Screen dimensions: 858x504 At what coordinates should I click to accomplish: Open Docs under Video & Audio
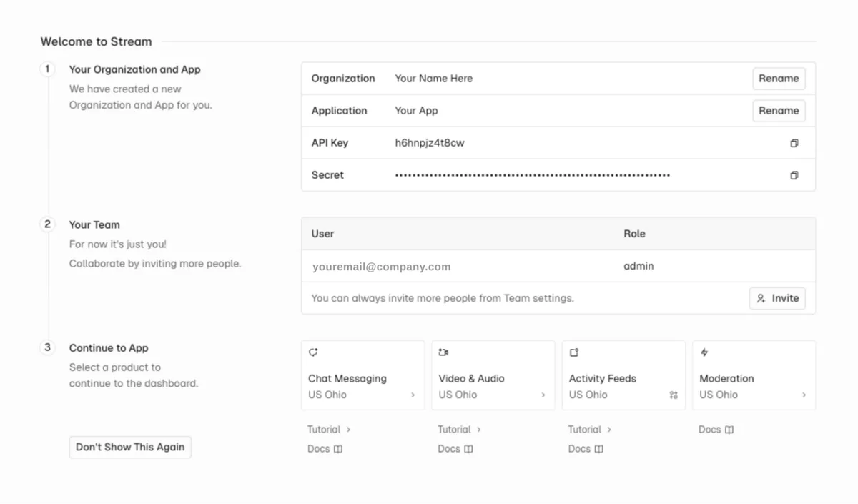pos(455,449)
